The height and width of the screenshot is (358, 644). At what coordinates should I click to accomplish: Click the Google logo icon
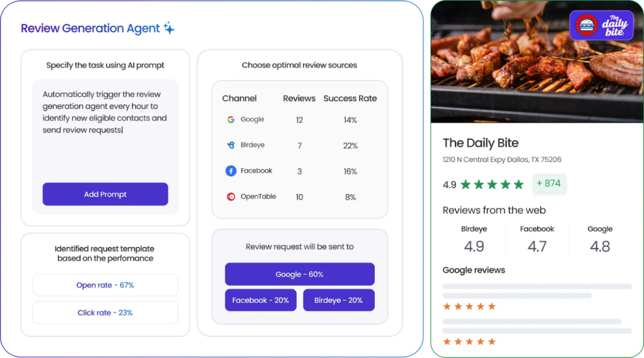(231, 119)
